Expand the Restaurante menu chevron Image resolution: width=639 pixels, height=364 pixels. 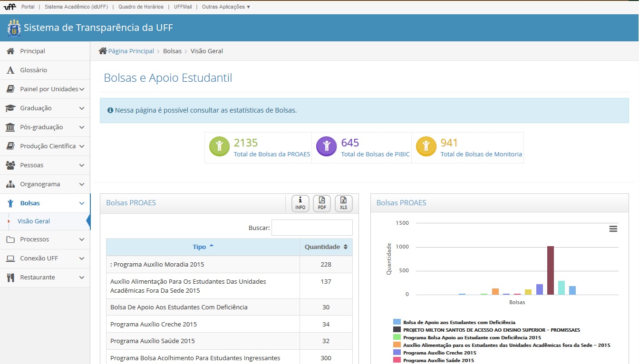82,278
